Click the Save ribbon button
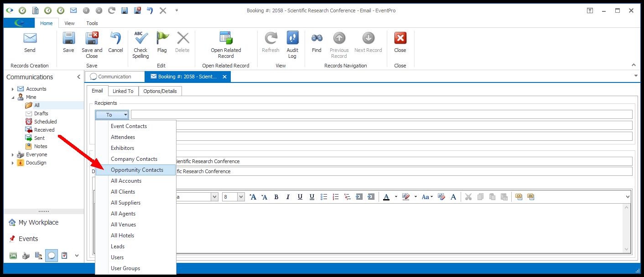This screenshot has height=277, width=644. tap(68, 43)
